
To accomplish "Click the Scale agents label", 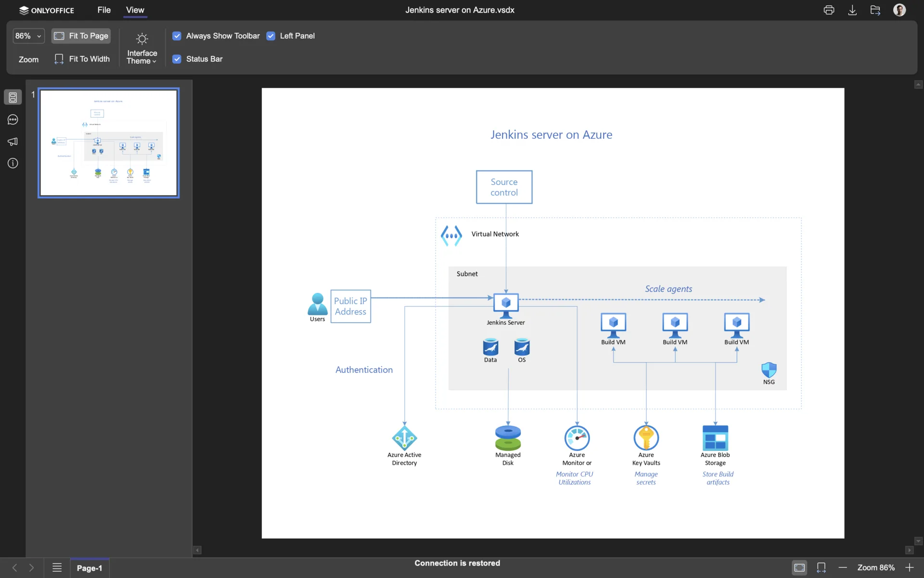I will pos(668,289).
